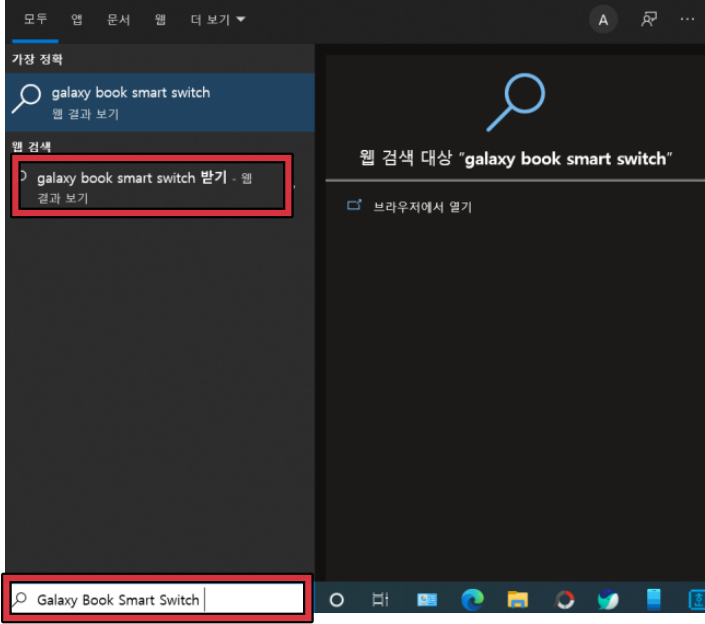Launch Microsoft Edge from the taskbar
Screen dimensions: 705x624
(472, 599)
